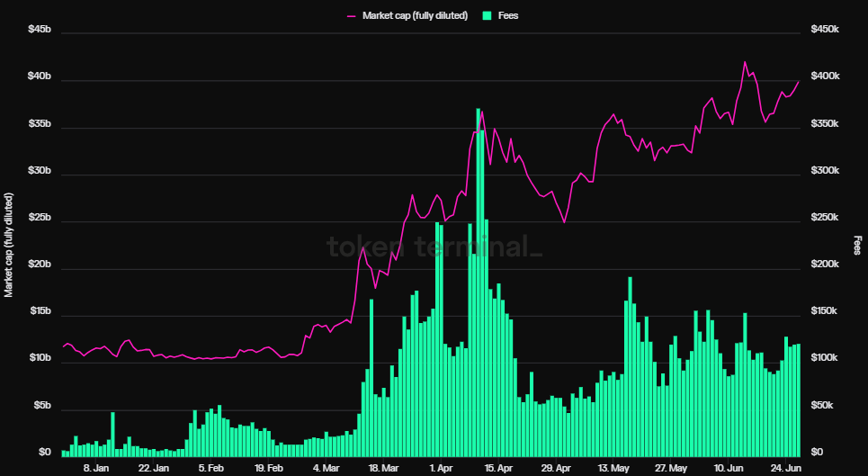Click the $200k right axis tick label
Viewport: 868px width, 476px height.
pos(825,265)
